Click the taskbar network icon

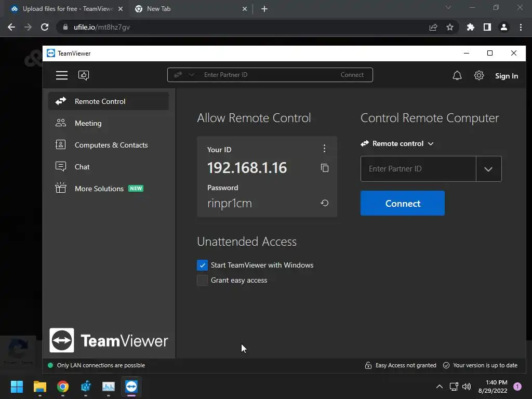click(454, 387)
